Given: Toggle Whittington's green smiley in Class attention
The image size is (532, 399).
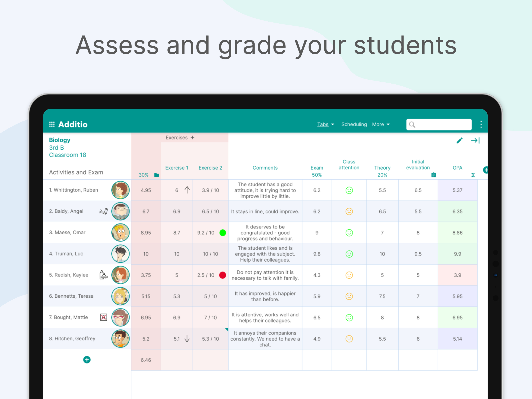Looking at the screenshot, I should [349, 190].
